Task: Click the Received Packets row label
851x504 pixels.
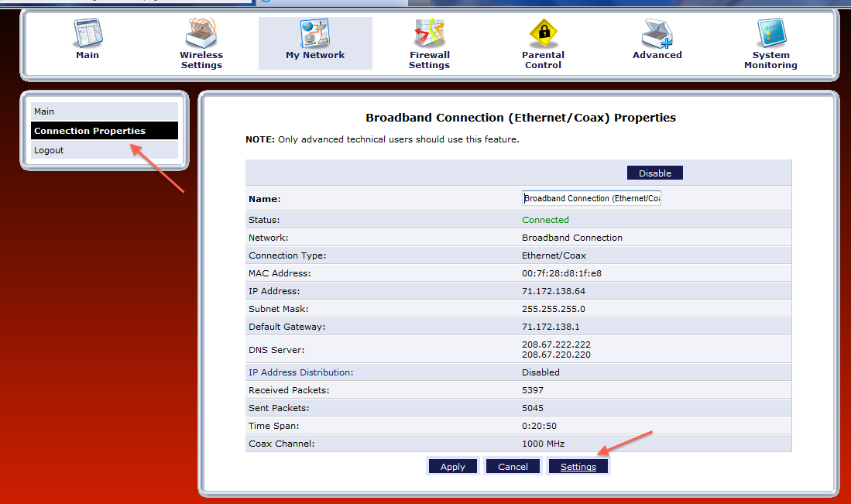Action: [289, 390]
